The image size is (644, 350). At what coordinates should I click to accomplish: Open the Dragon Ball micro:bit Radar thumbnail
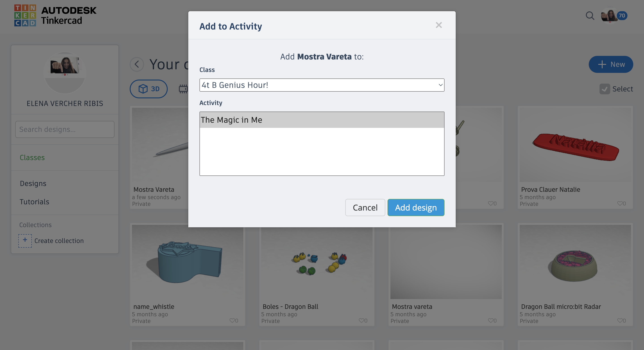pyautogui.click(x=575, y=262)
